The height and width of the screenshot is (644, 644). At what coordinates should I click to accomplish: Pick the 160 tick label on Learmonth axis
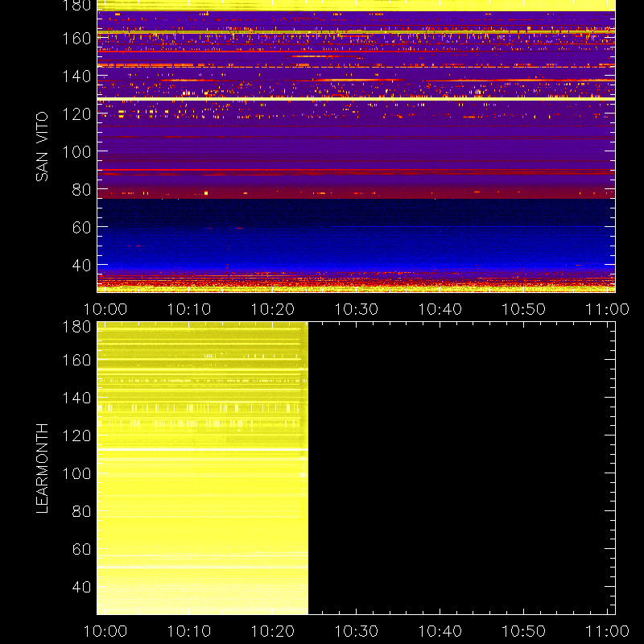click(x=76, y=360)
